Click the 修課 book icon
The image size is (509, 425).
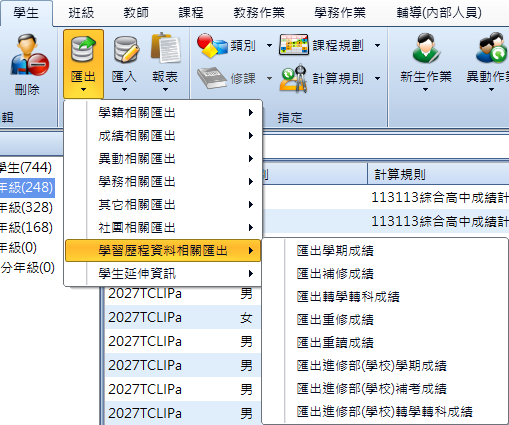point(211,79)
